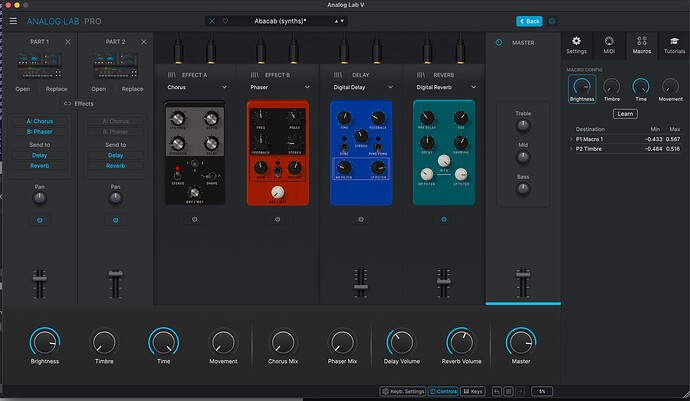Click the Keyb. Settings icon button
The height and width of the screenshot is (401, 690).
click(403, 391)
